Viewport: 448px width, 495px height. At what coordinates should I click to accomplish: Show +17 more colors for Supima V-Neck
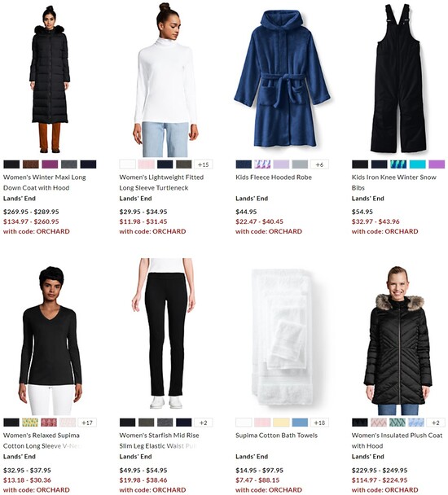tap(87, 423)
